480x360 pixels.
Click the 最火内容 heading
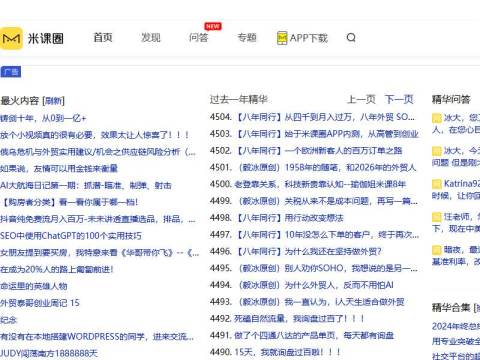tap(20, 101)
